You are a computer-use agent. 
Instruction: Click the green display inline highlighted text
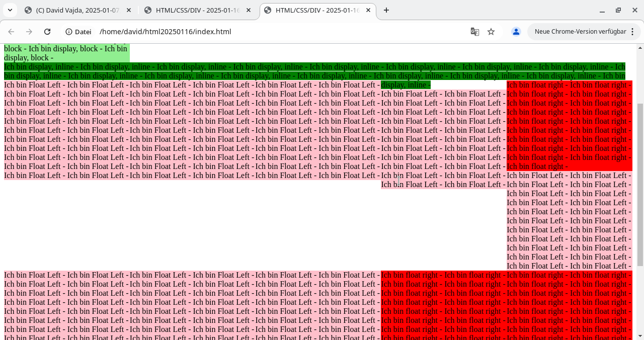[x=406, y=84]
